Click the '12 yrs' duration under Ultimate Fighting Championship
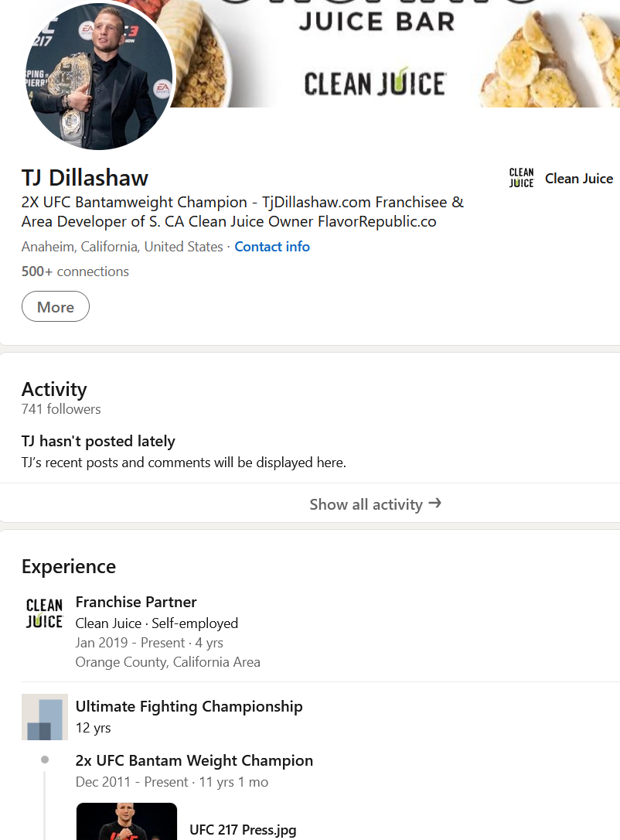This screenshot has width=620, height=840. 94,728
